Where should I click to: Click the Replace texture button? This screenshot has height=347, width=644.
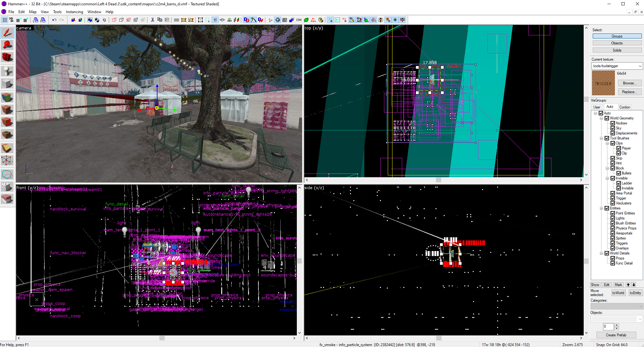pos(630,92)
